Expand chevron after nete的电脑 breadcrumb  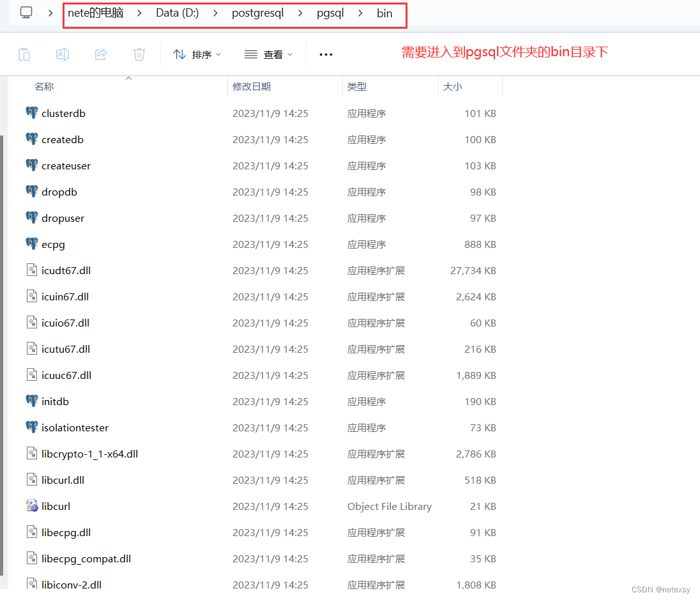click(x=139, y=13)
